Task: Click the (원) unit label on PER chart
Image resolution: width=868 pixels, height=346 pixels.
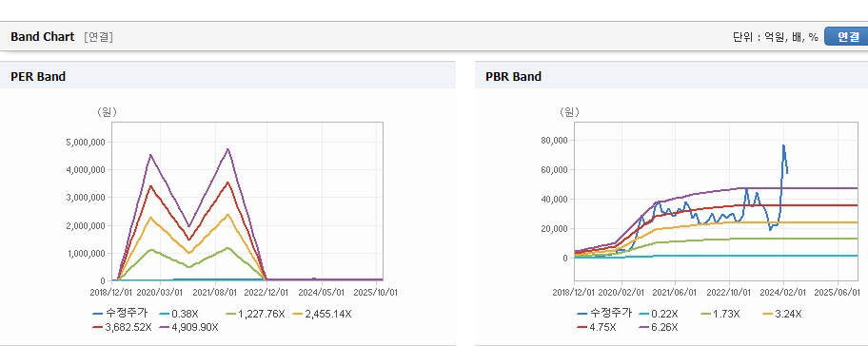Action: tap(107, 112)
